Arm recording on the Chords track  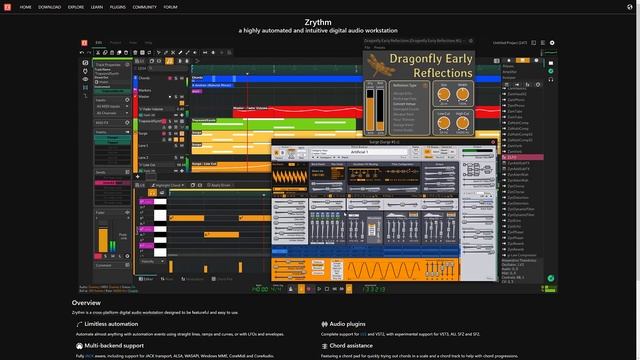(x=170, y=78)
